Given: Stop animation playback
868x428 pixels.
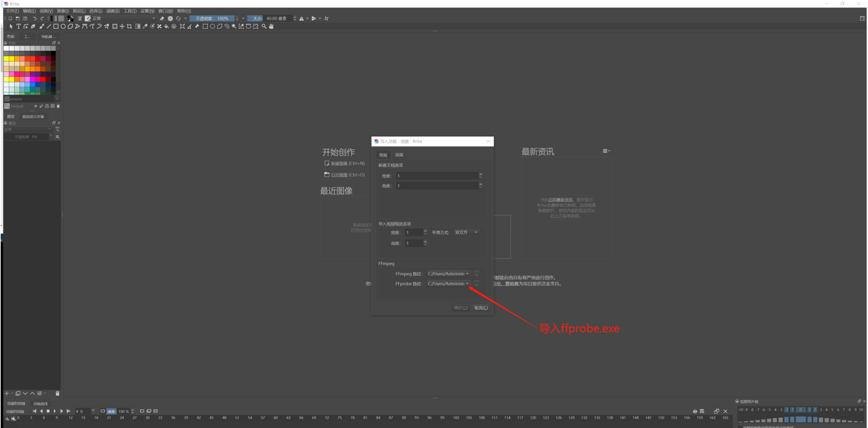Looking at the screenshot, I should pyautogui.click(x=48, y=411).
